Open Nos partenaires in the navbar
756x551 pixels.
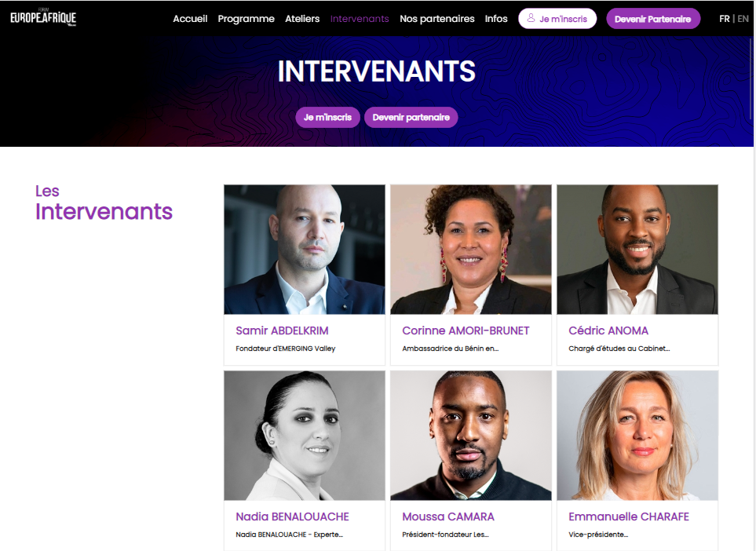click(436, 19)
